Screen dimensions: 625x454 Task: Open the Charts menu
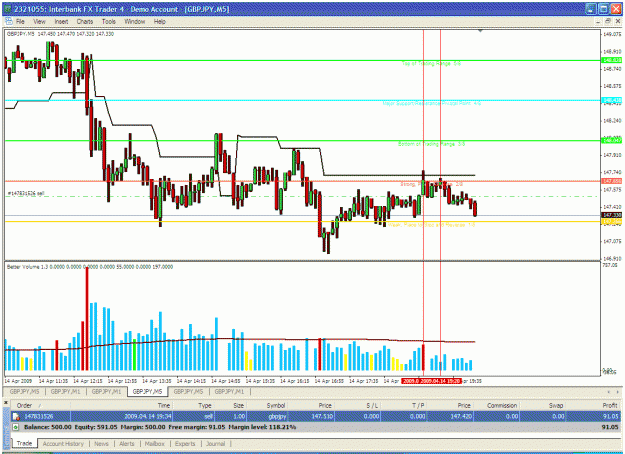[x=85, y=22]
